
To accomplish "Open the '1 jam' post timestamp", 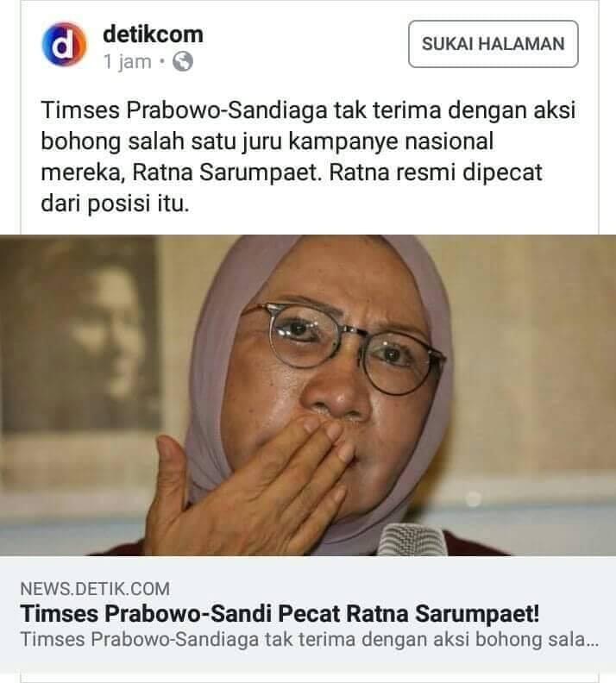I will point(127,62).
